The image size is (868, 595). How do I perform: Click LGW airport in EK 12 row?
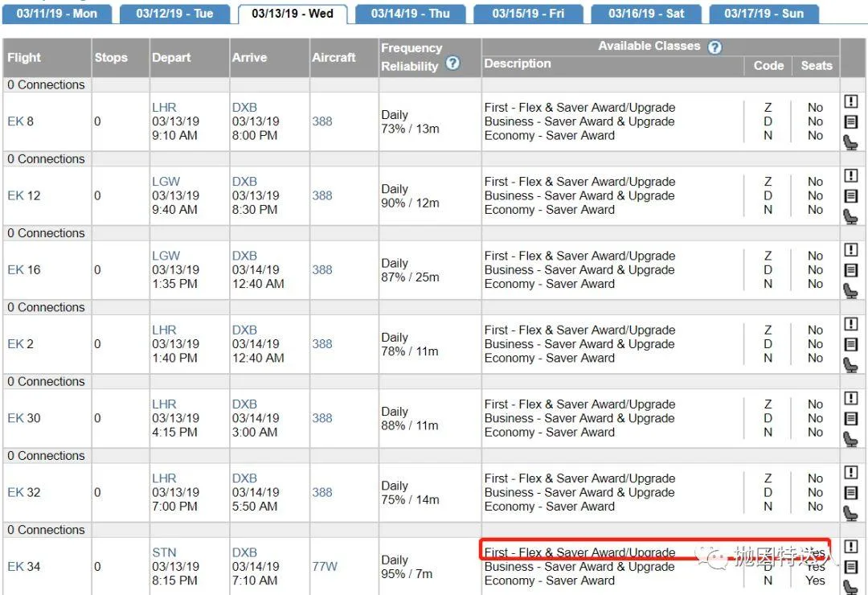pyautogui.click(x=166, y=182)
